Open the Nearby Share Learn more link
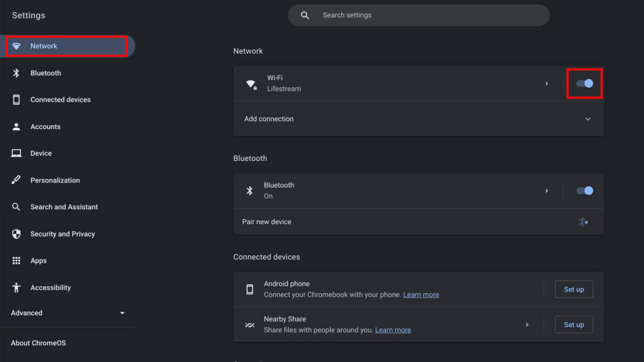This screenshot has height=362, width=644. click(x=392, y=330)
